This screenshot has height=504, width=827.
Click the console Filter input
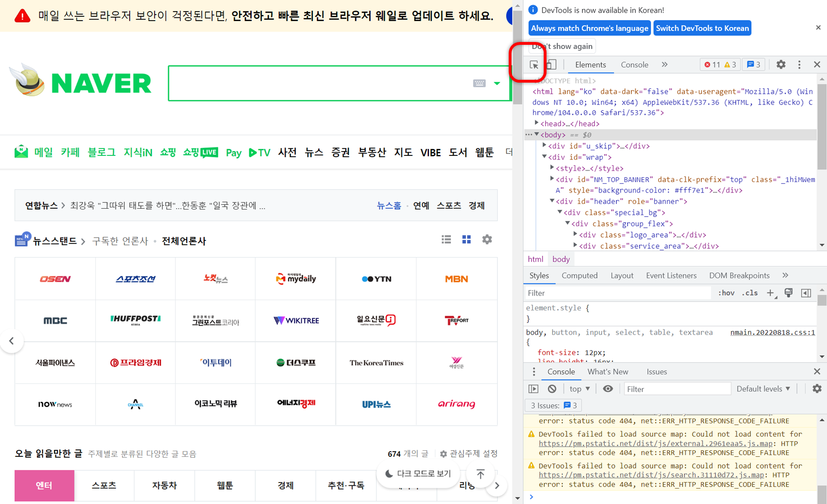(x=677, y=389)
